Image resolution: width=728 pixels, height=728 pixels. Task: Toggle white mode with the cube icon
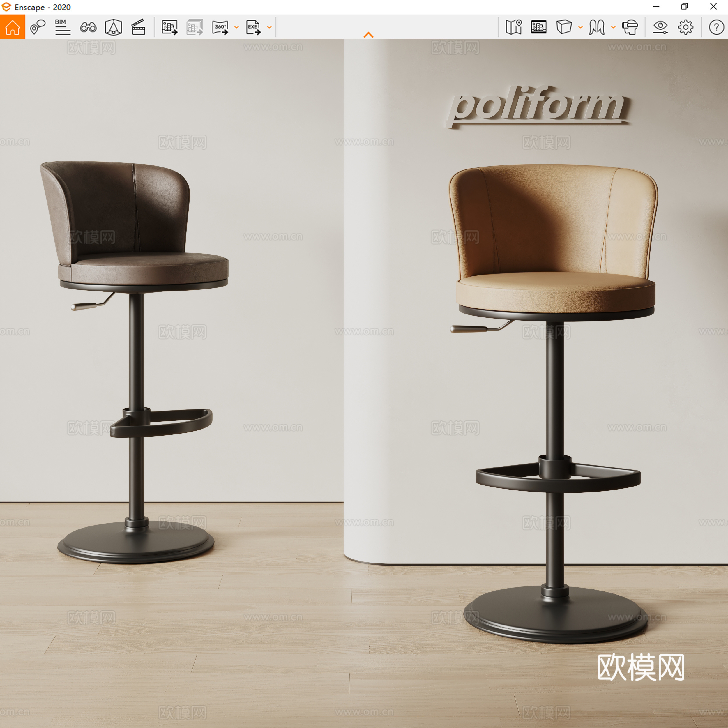pos(564,27)
